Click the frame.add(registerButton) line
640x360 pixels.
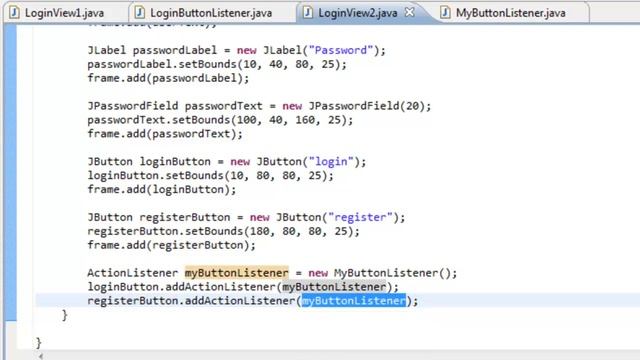click(x=171, y=245)
